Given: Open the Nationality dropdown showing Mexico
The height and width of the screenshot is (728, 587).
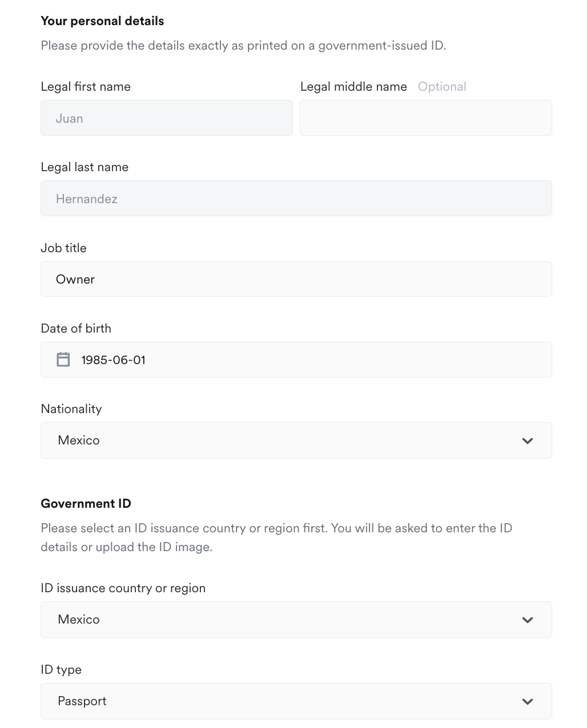Looking at the screenshot, I should (296, 440).
